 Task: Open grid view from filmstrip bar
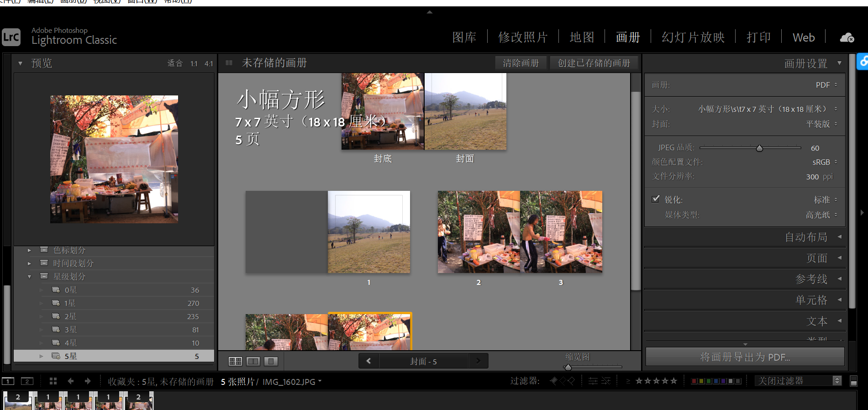tap(53, 381)
